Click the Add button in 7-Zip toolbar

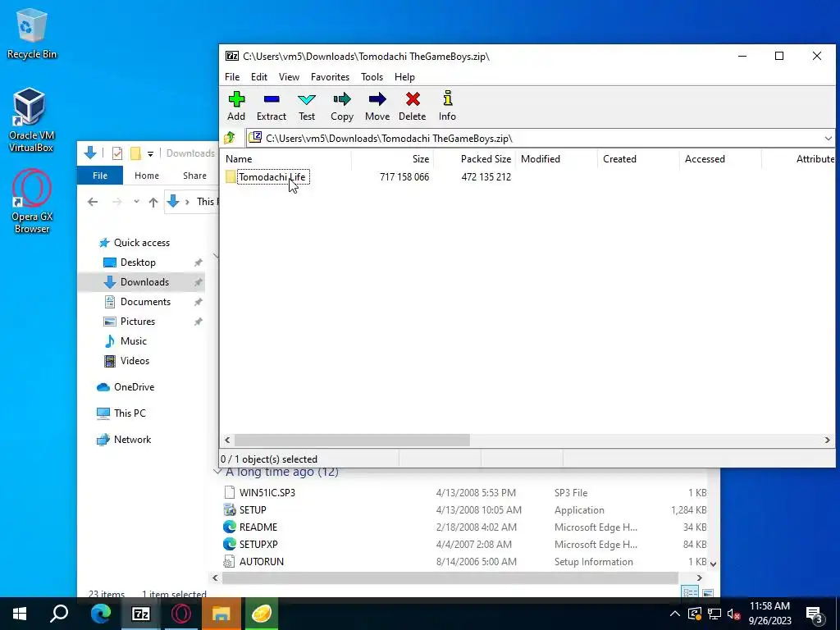pos(236,106)
